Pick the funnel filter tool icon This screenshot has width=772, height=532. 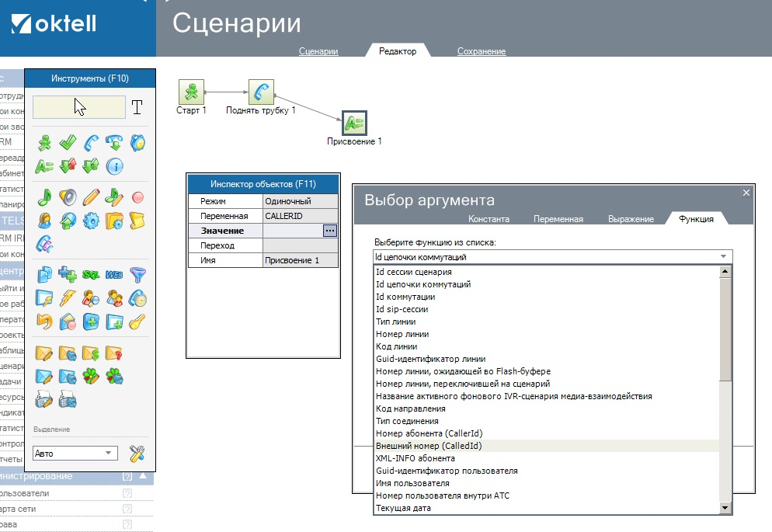pyautogui.click(x=137, y=274)
